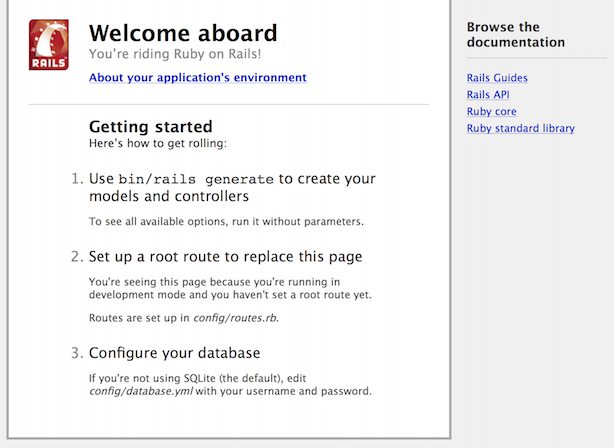This screenshot has height=448, width=614.
Task: Click the Configure your database heading
Action: point(174,353)
